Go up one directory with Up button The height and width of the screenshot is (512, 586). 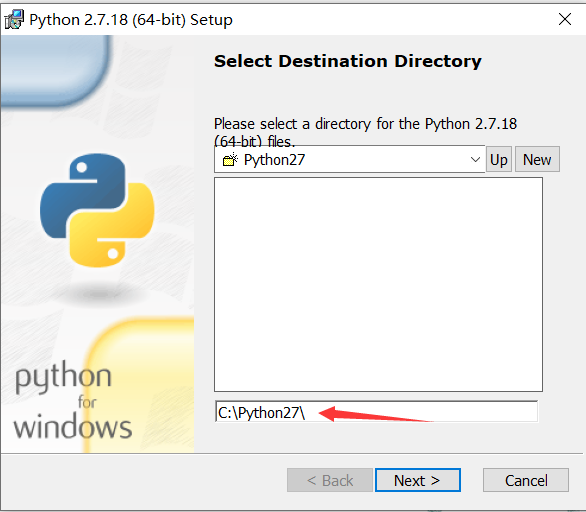(x=499, y=160)
